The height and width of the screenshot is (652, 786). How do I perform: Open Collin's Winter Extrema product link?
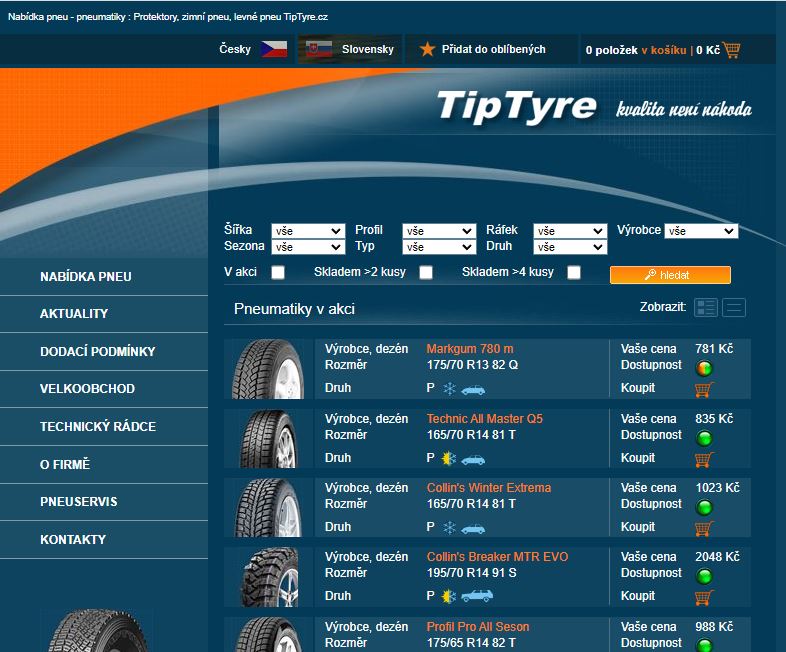(489, 488)
